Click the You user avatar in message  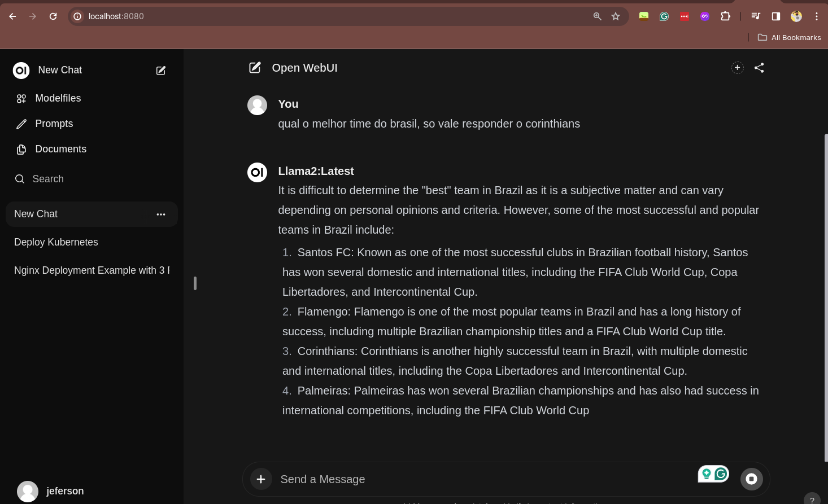258,105
